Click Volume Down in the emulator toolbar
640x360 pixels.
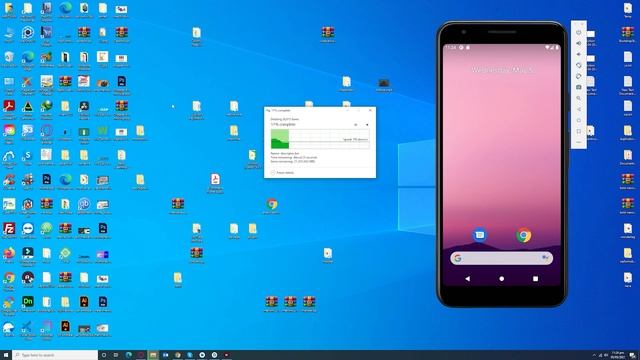578,54
